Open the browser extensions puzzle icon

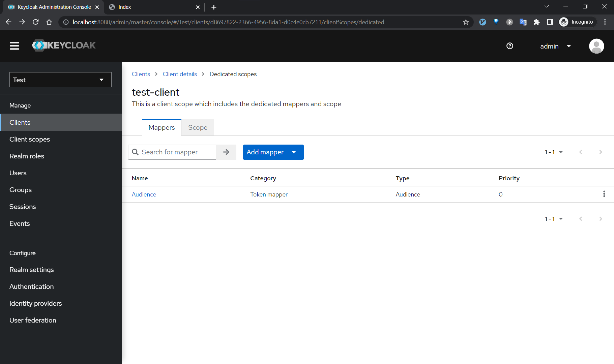[536, 22]
